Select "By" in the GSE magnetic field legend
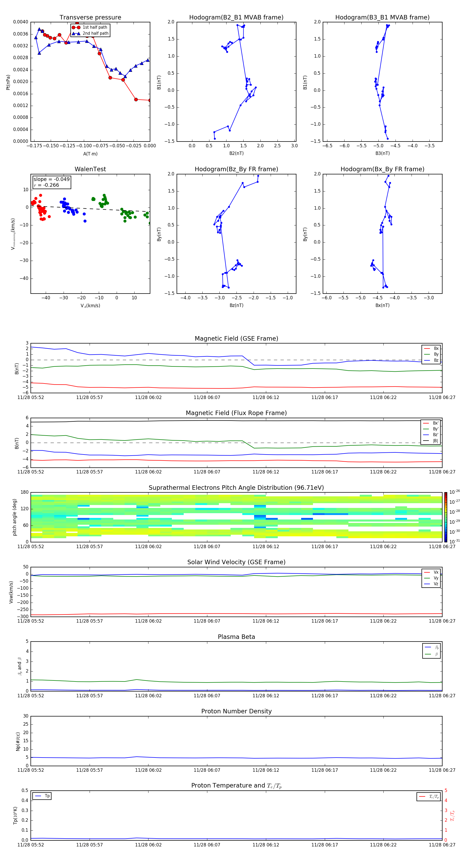Viewport: 473px width, 868px height. (x=431, y=355)
